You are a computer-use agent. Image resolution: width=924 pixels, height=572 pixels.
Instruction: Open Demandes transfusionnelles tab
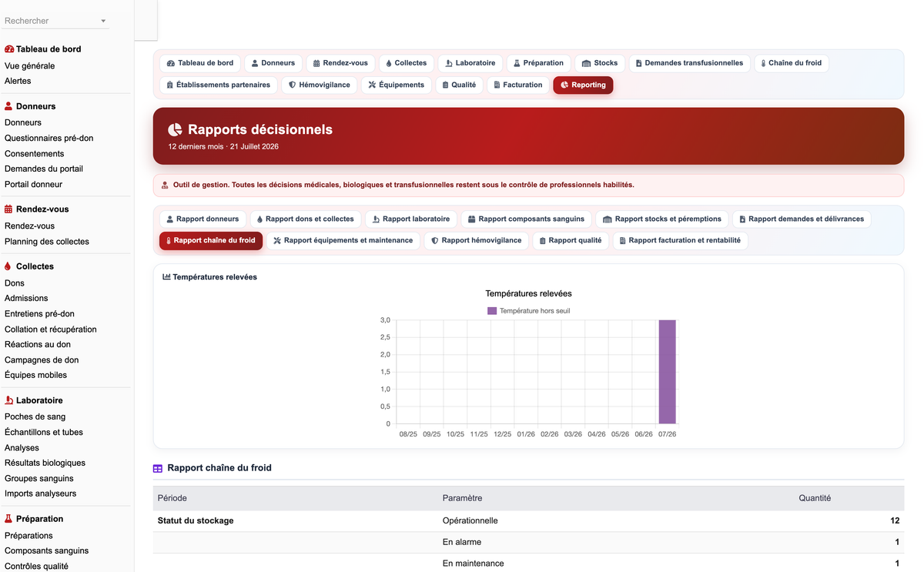point(690,63)
